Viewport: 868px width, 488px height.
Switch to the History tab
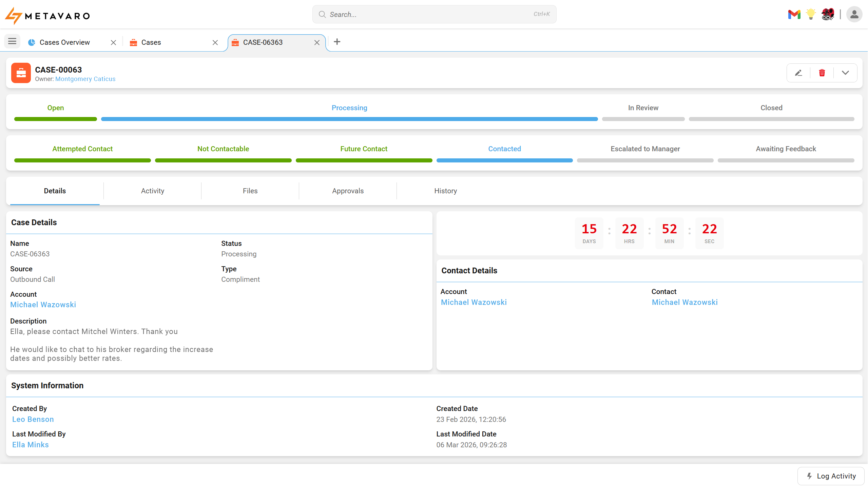[445, 191]
